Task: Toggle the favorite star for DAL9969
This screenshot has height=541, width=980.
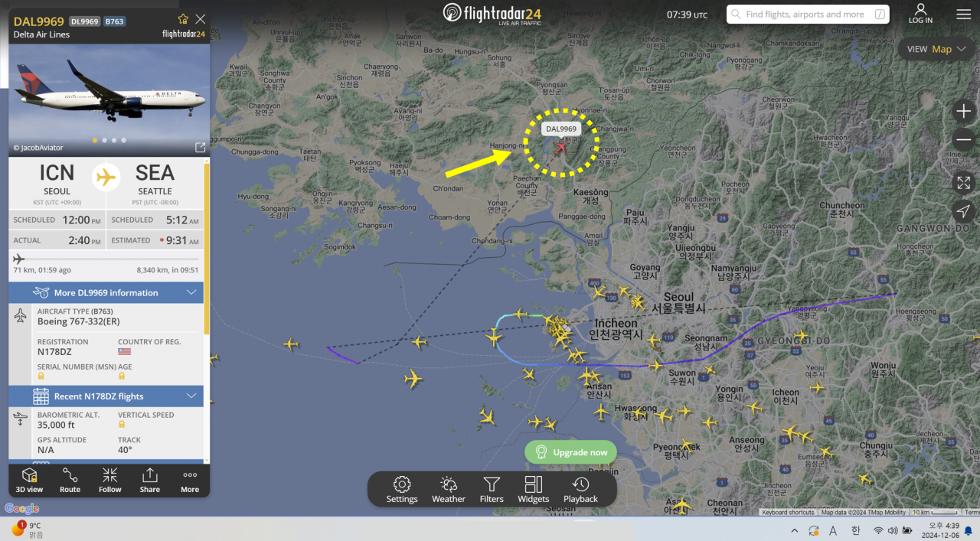Action: pyautogui.click(x=183, y=19)
